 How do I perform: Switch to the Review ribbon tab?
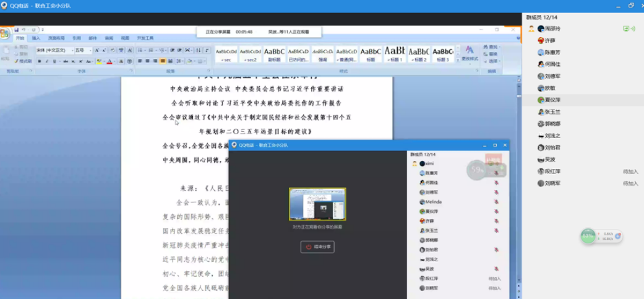click(109, 38)
